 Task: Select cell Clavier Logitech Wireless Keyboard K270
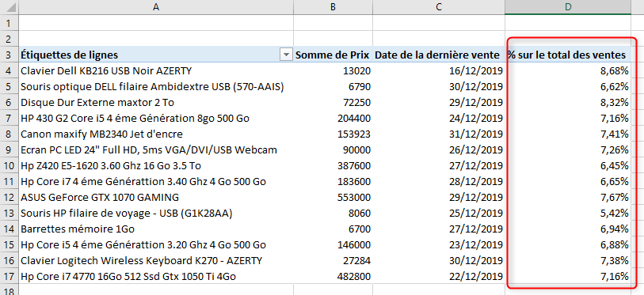click(x=156, y=260)
